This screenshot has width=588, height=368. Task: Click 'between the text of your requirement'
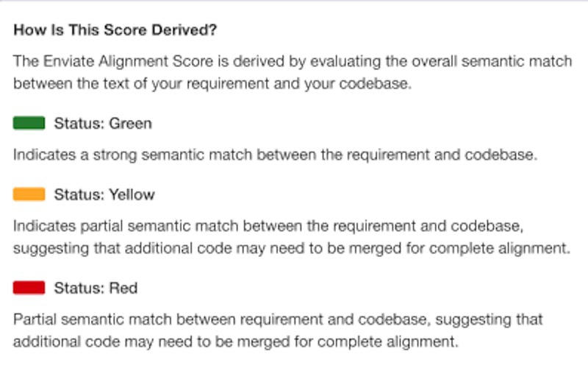pyautogui.click(x=141, y=84)
